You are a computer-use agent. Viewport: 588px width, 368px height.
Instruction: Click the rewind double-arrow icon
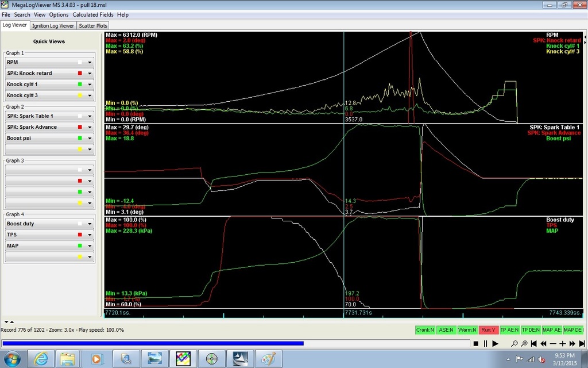click(x=543, y=344)
